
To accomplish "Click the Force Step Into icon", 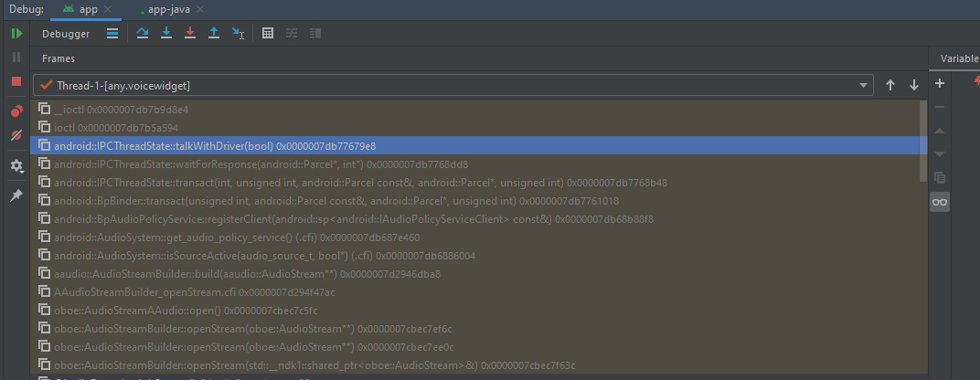I will (x=190, y=33).
